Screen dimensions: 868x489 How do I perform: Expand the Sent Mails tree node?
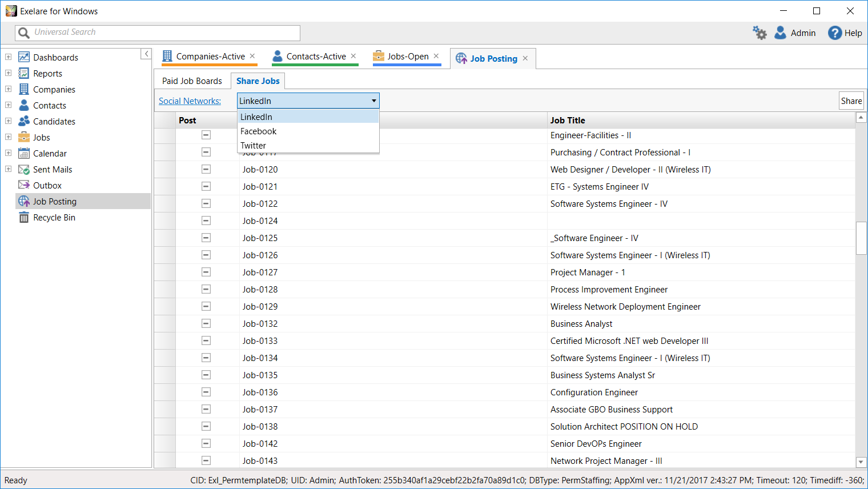8,169
